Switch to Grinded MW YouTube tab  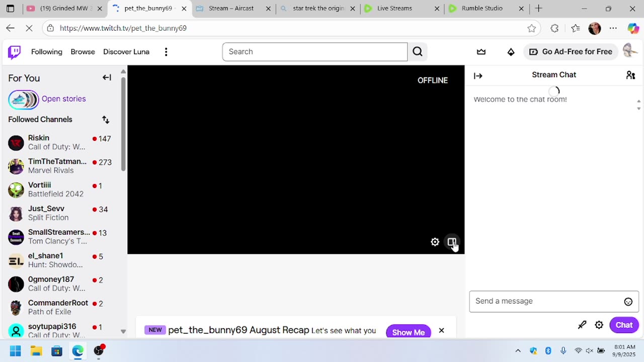pos(64,9)
